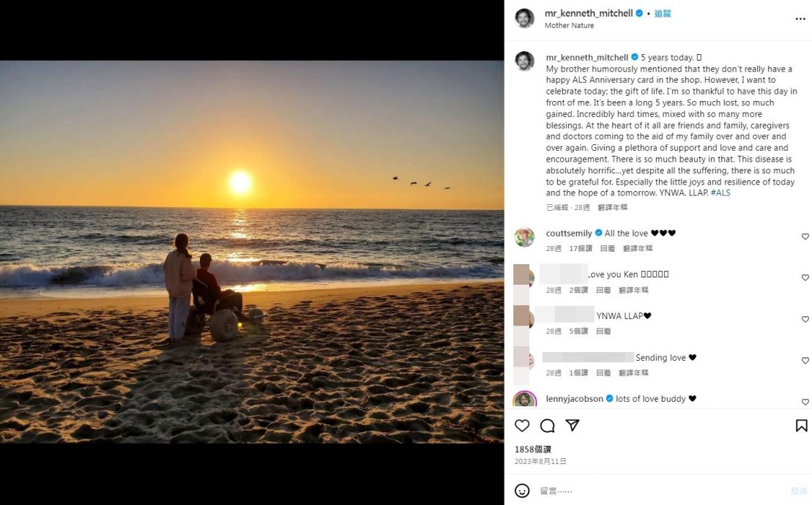Click the comment input field 留言
The height and width of the screenshot is (505, 812).
point(659,491)
